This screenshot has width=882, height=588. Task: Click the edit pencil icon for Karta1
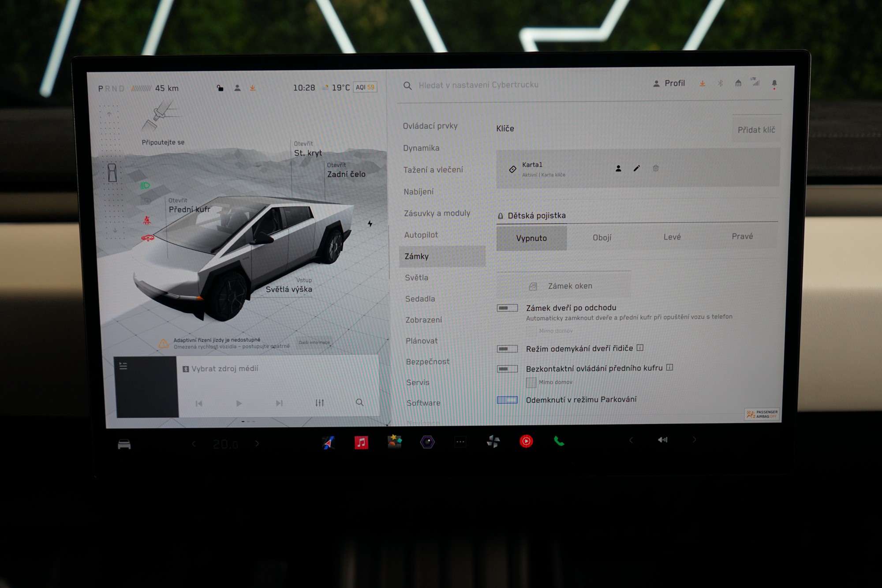[636, 169]
